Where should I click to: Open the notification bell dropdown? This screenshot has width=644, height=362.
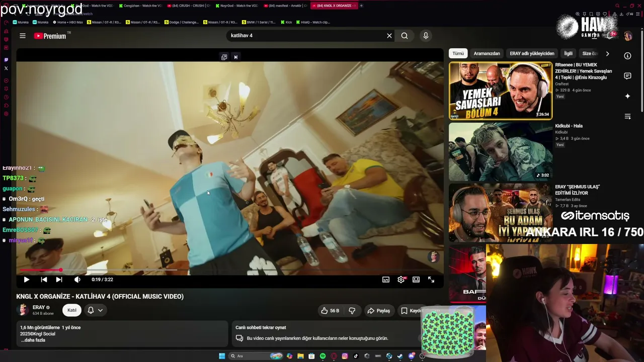tap(95, 310)
